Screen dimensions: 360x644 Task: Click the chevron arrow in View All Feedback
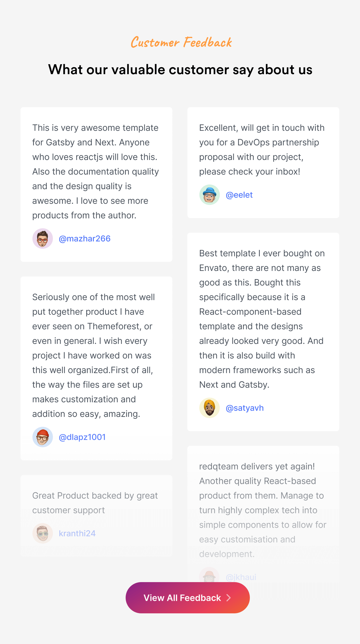(x=229, y=598)
